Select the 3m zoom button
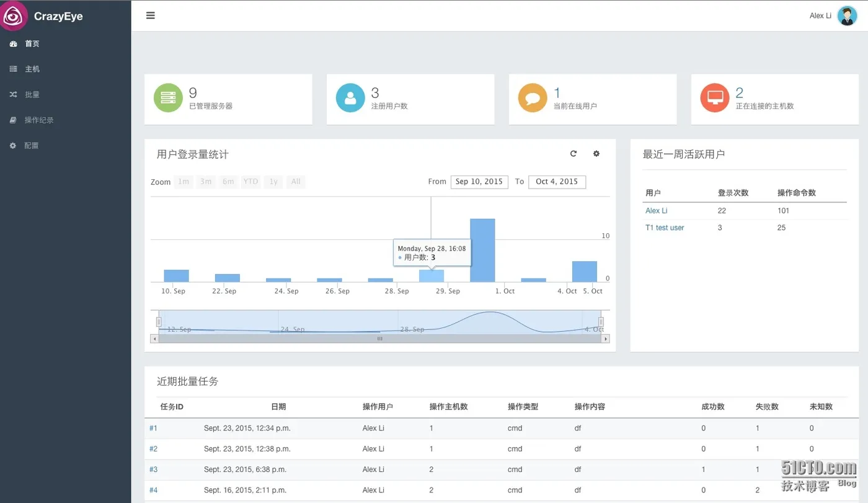 pyautogui.click(x=206, y=182)
